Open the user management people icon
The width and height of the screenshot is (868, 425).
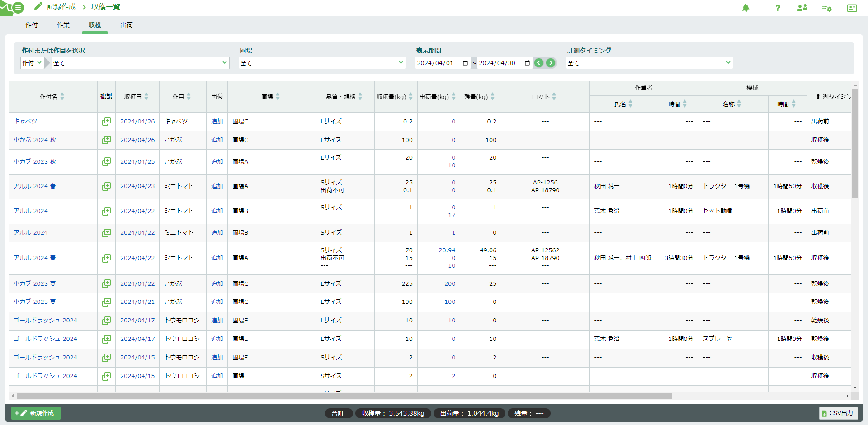[802, 8]
